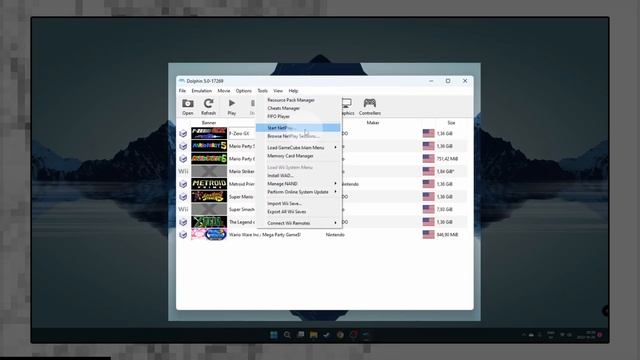Click the US flag in the Metroid Prime row
This screenshot has height=360, width=640.
coord(429,184)
